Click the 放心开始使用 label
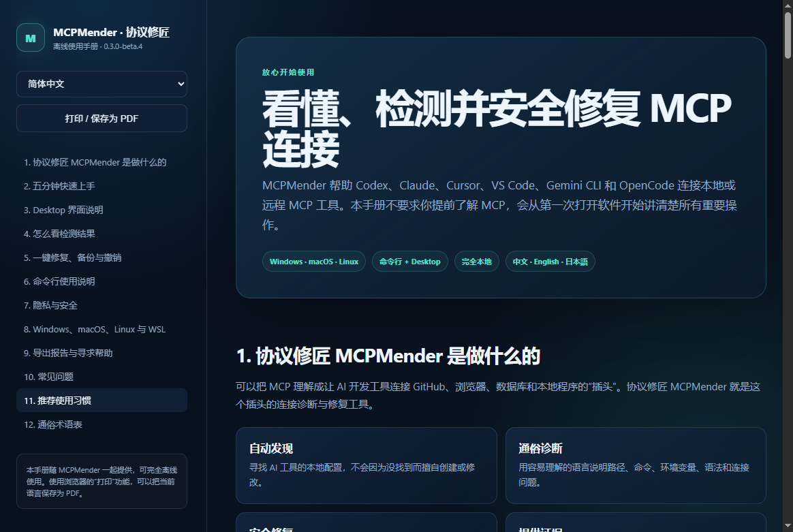Image resolution: width=793 pixels, height=532 pixels. click(x=288, y=72)
